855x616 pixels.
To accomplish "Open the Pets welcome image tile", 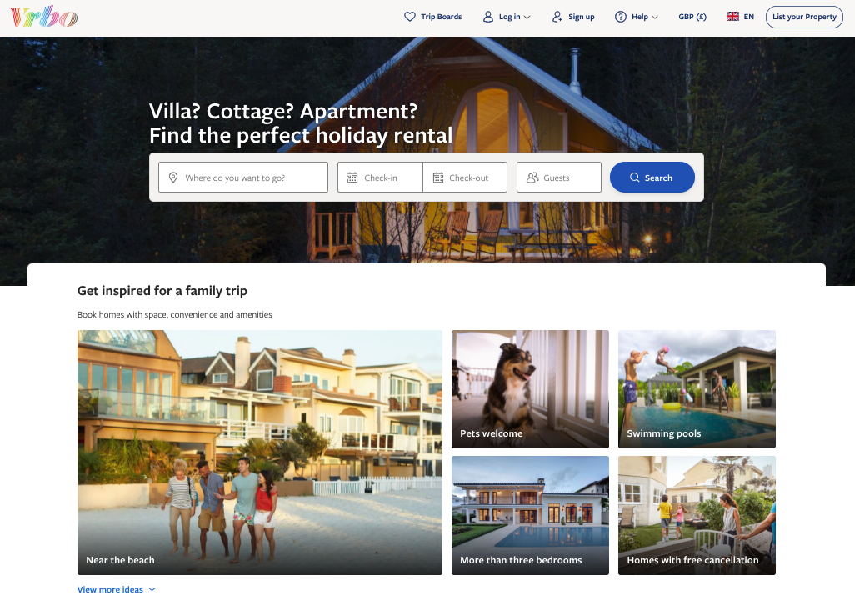I will click(530, 389).
